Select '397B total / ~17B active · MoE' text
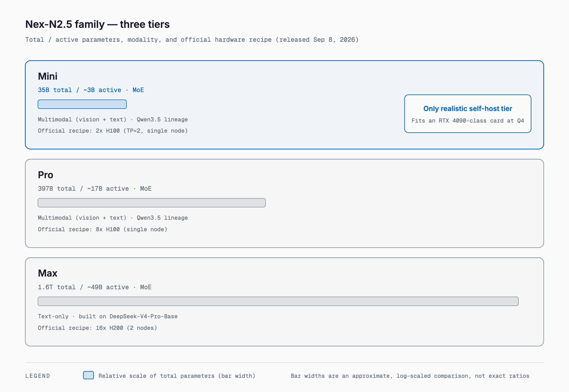The image size is (569, 392). pos(95,189)
